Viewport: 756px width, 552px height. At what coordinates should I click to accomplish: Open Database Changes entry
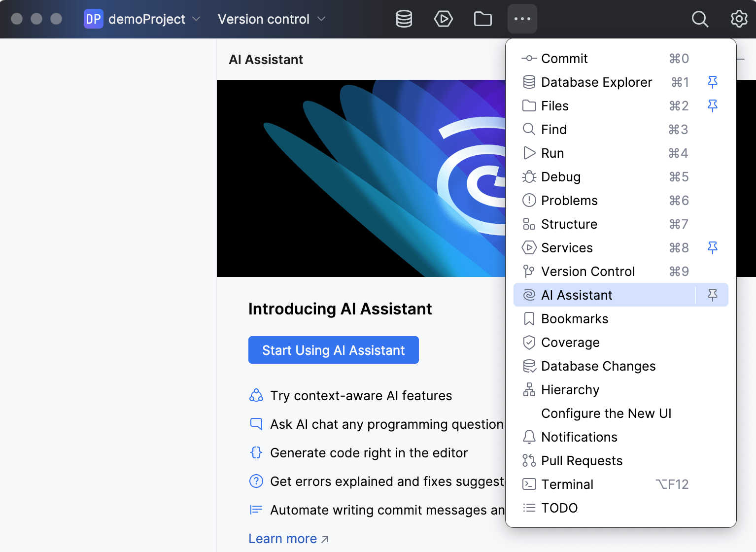coord(621,366)
